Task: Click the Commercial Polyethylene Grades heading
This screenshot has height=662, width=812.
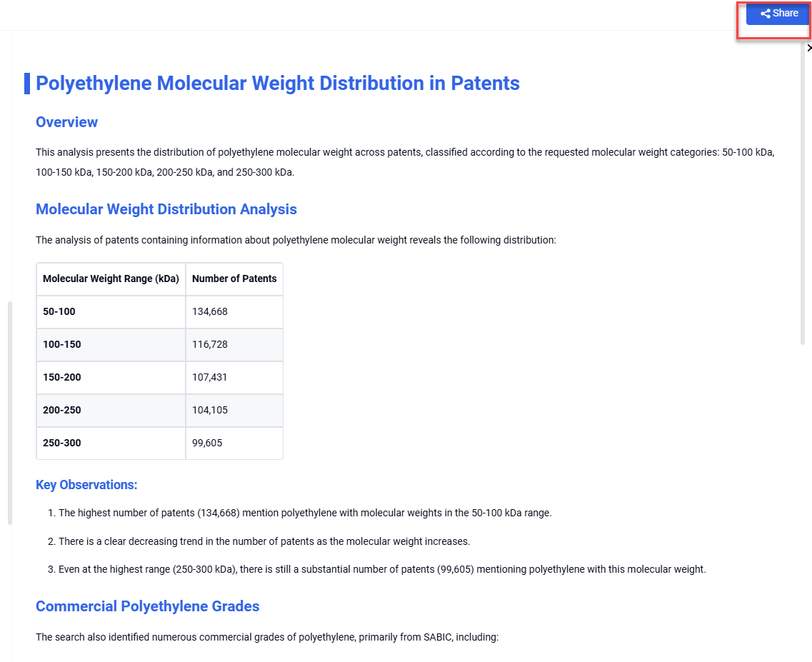Action: point(147,606)
